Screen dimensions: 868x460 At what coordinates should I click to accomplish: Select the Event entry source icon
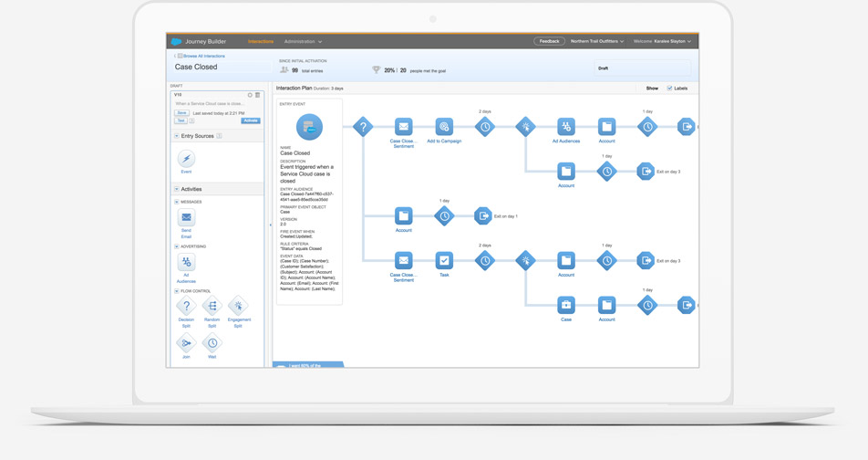pos(186,159)
